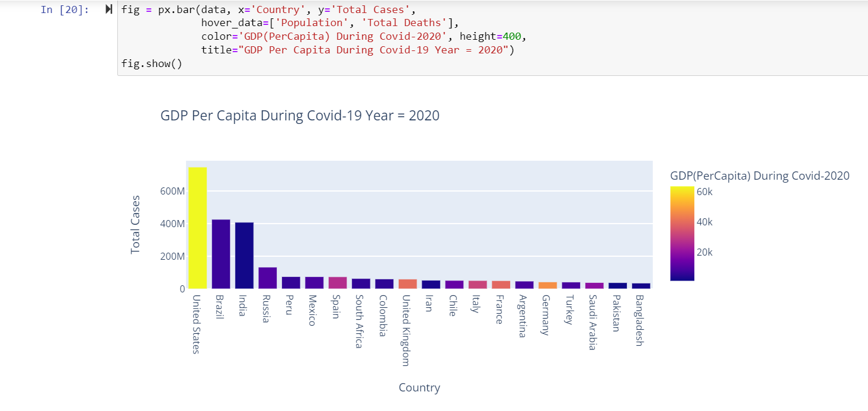Screen dimensions: 868x411
Task: Click the 60k mark on the colorbar scale
Action: (705, 192)
